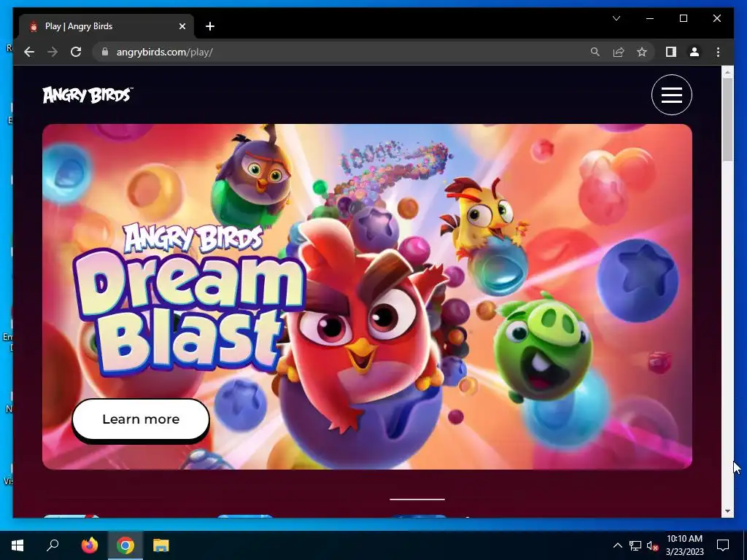Open Windows taskbar search
747x560 pixels.
coord(53,545)
